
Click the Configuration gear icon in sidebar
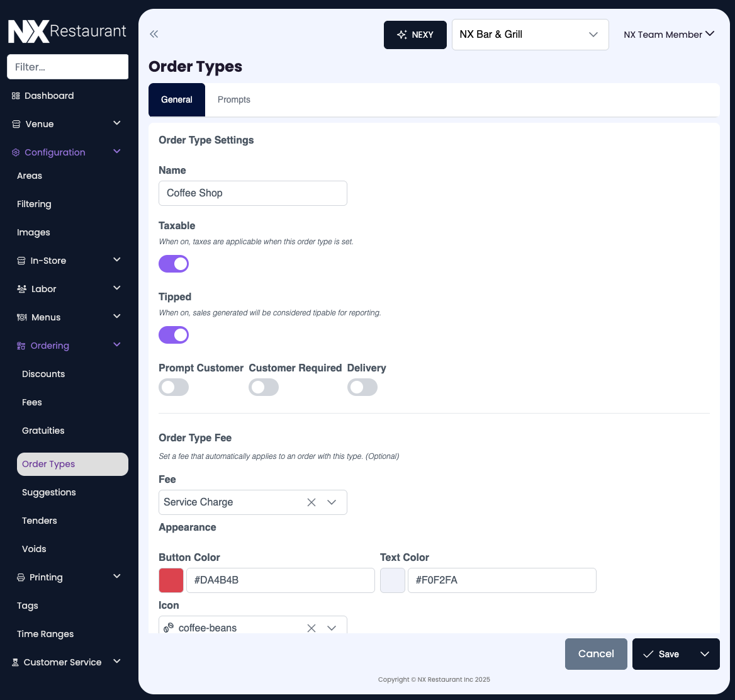click(16, 152)
